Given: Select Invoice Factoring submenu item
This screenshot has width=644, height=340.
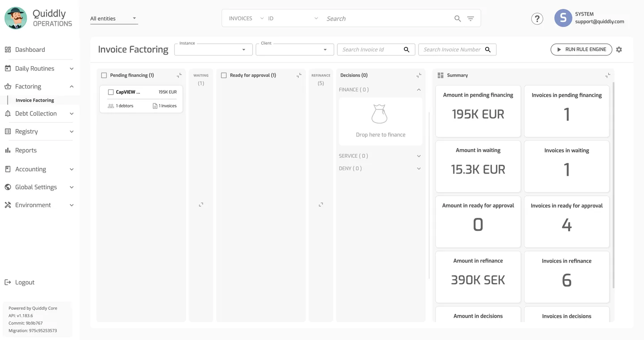Looking at the screenshot, I should (35, 100).
